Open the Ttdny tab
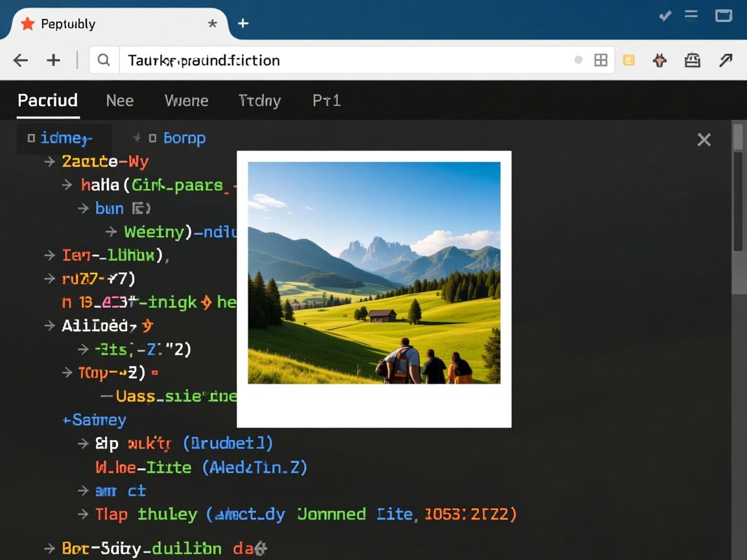 coord(259,100)
